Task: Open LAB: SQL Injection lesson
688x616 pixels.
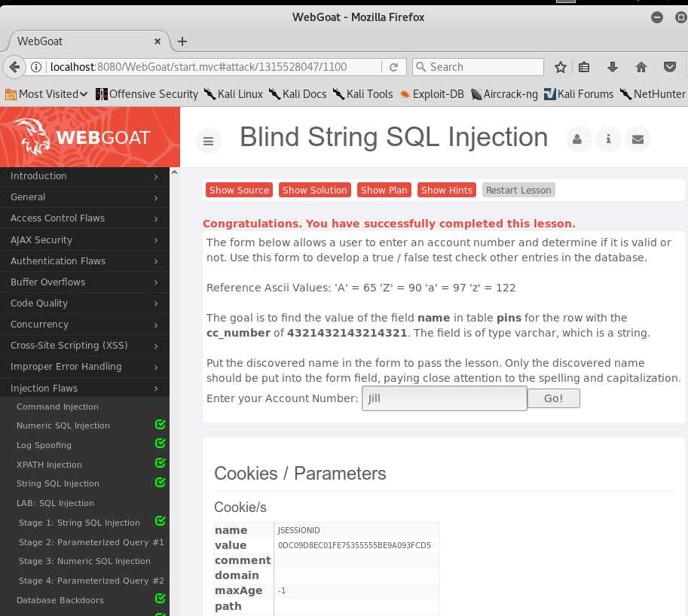Action: pyautogui.click(x=55, y=503)
